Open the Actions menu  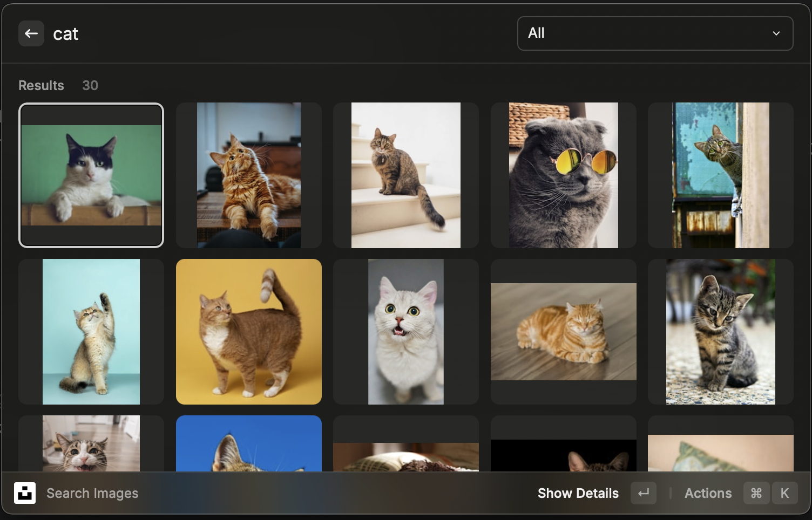click(x=708, y=493)
